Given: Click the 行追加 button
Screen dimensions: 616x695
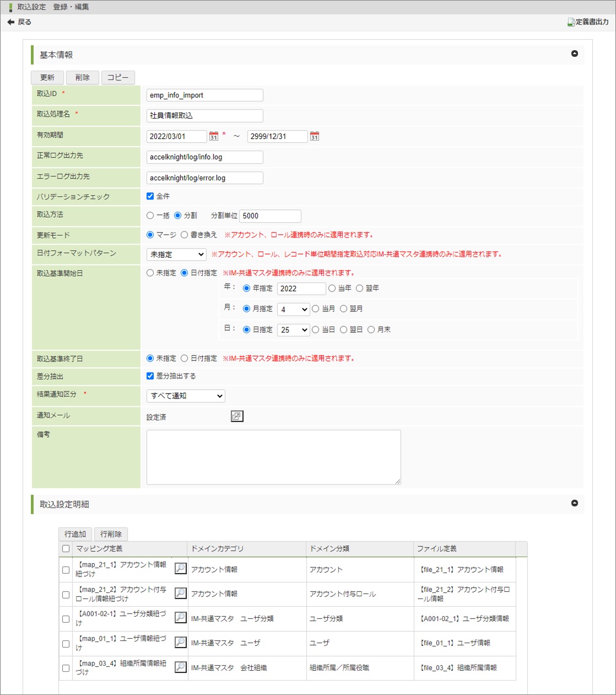Looking at the screenshot, I should point(75,534).
